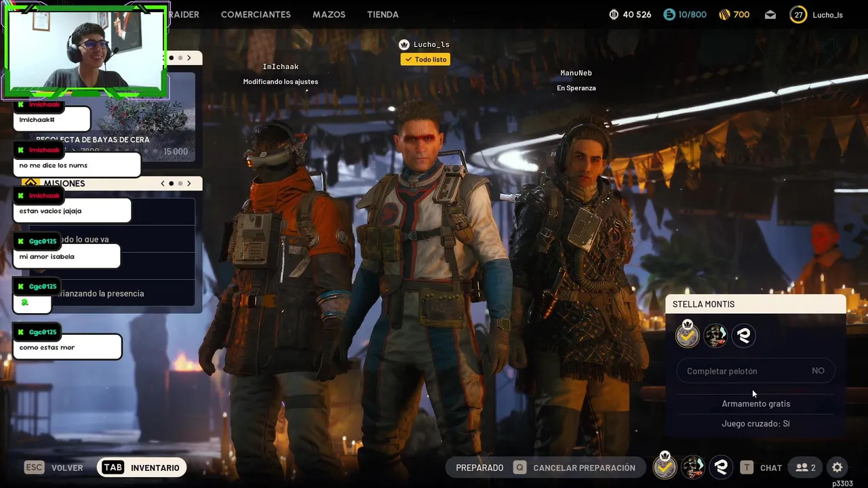The width and height of the screenshot is (868, 488).
Task: Go to next page of the upper event panel
Action: [189, 58]
